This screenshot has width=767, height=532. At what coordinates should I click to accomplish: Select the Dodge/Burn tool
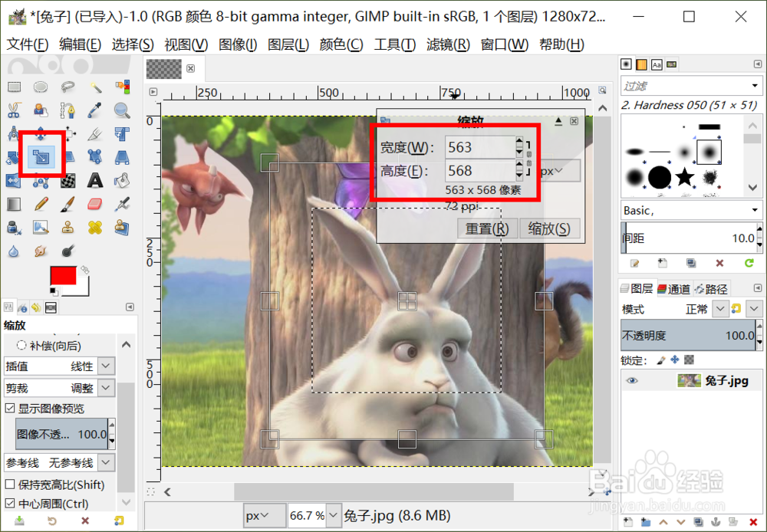tap(67, 251)
